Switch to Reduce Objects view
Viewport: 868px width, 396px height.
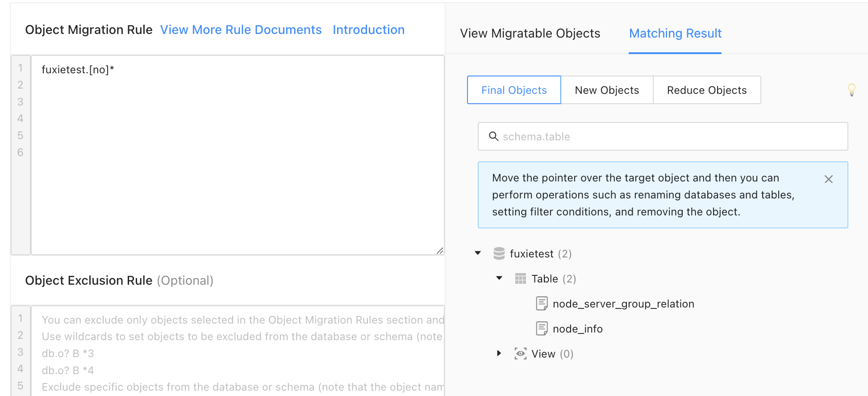(x=706, y=90)
